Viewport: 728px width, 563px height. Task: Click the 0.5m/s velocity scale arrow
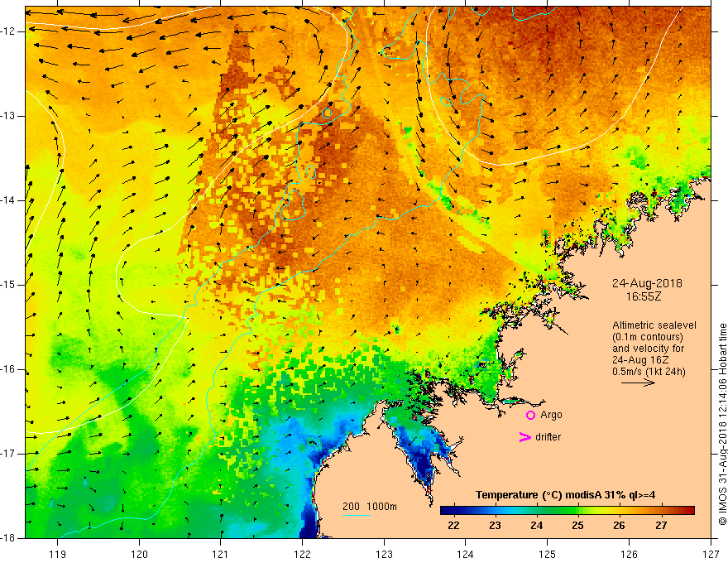(x=638, y=383)
